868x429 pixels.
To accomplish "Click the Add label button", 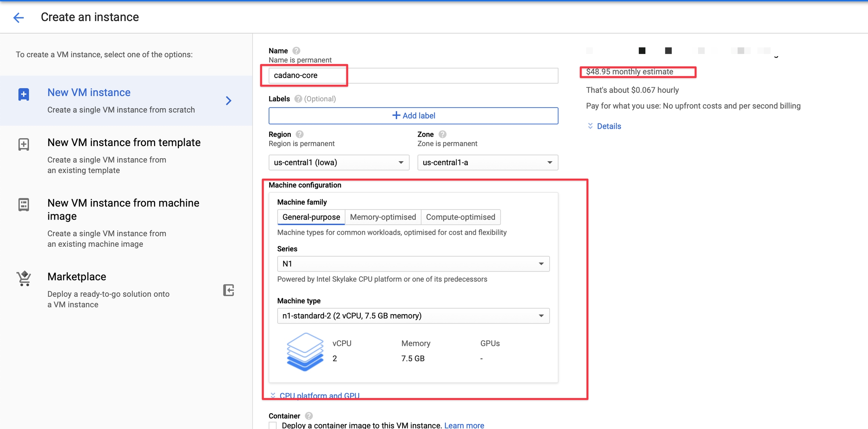I will point(413,116).
